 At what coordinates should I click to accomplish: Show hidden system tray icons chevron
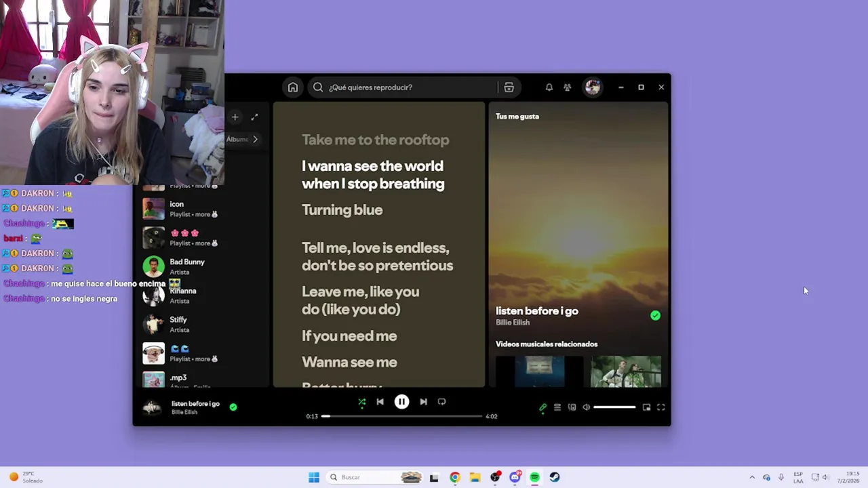751,477
